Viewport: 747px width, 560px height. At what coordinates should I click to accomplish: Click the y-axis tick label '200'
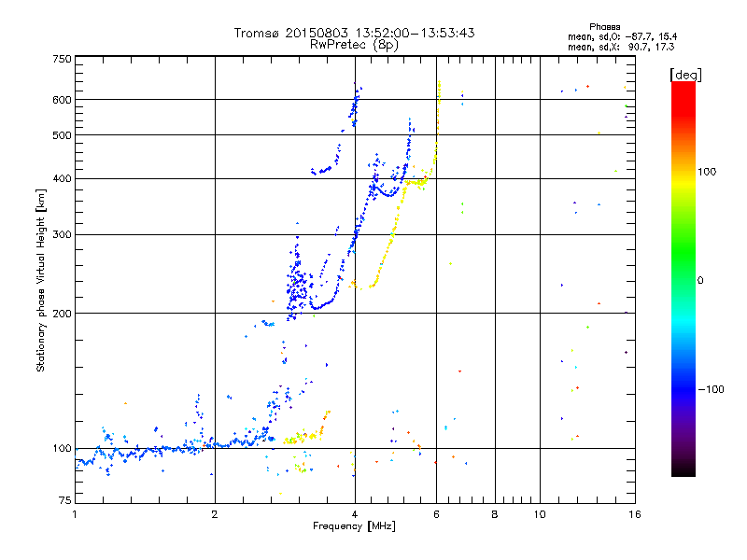click(x=62, y=314)
